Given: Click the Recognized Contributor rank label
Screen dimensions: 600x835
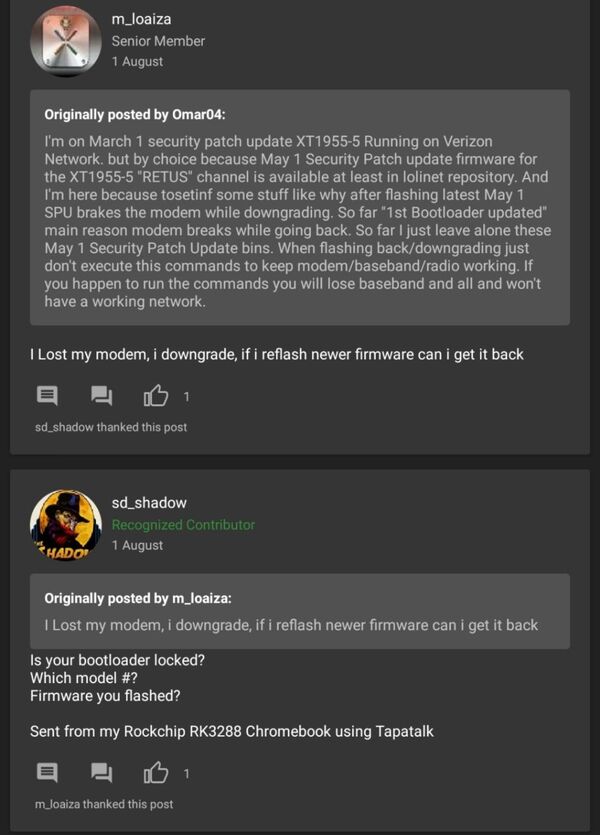Looking at the screenshot, I should coord(183,525).
